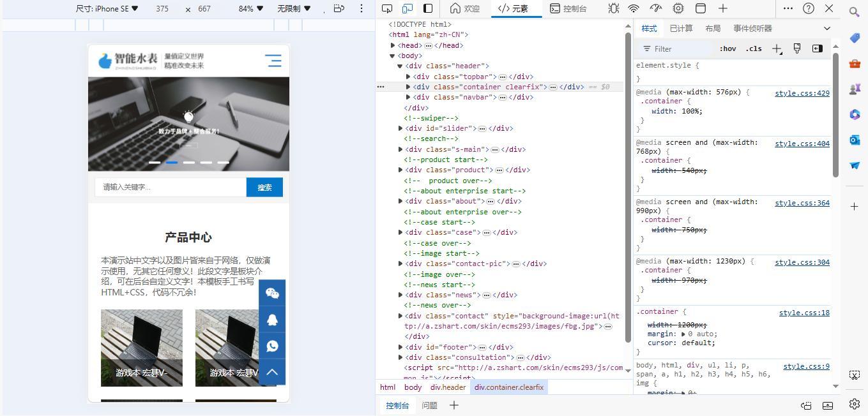Add new style rule plus icon
Screen dimensions: 868x416
[777, 48]
